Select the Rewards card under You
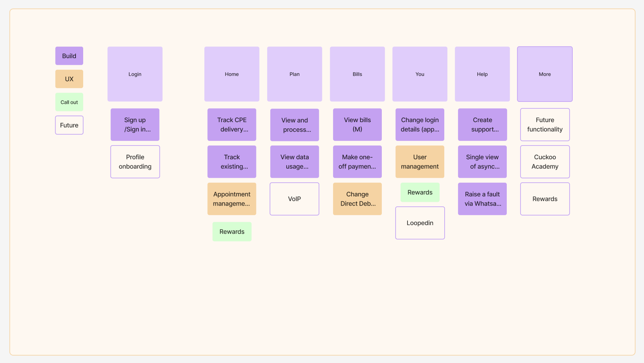Image resolution: width=644 pixels, height=363 pixels. 420,192
